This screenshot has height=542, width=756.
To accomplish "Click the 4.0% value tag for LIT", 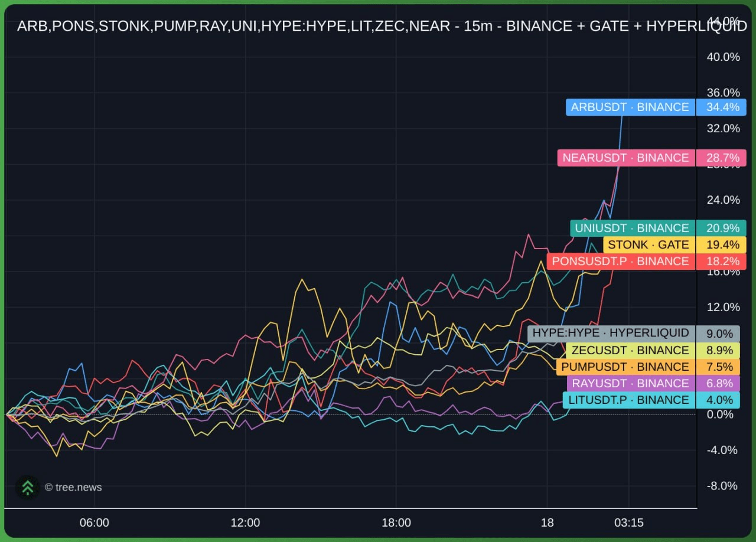I will point(719,400).
